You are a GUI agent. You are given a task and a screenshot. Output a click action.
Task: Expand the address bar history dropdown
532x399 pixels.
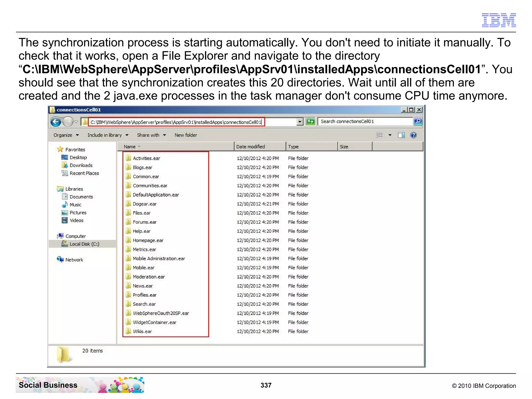(300, 122)
